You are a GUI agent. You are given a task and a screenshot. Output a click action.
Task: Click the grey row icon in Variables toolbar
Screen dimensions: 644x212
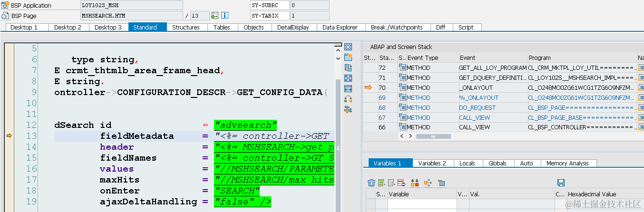[391, 183]
